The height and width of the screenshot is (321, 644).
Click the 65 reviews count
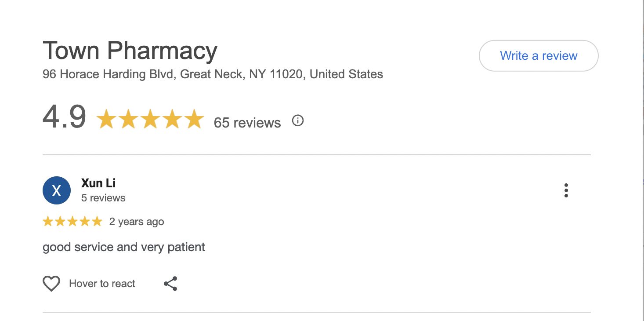pos(247,122)
